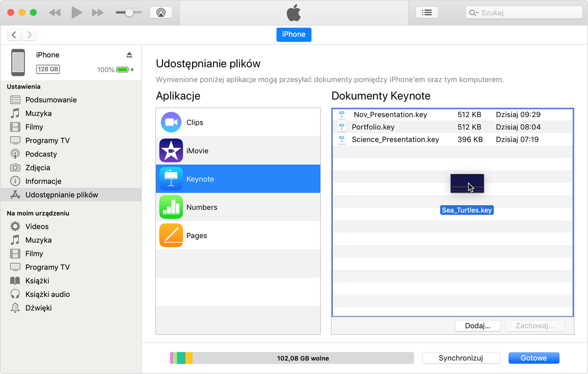The height and width of the screenshot is (374, 588).
Task: Open Podsumowanie in Ustawienia sidebar
Action: 71,100
